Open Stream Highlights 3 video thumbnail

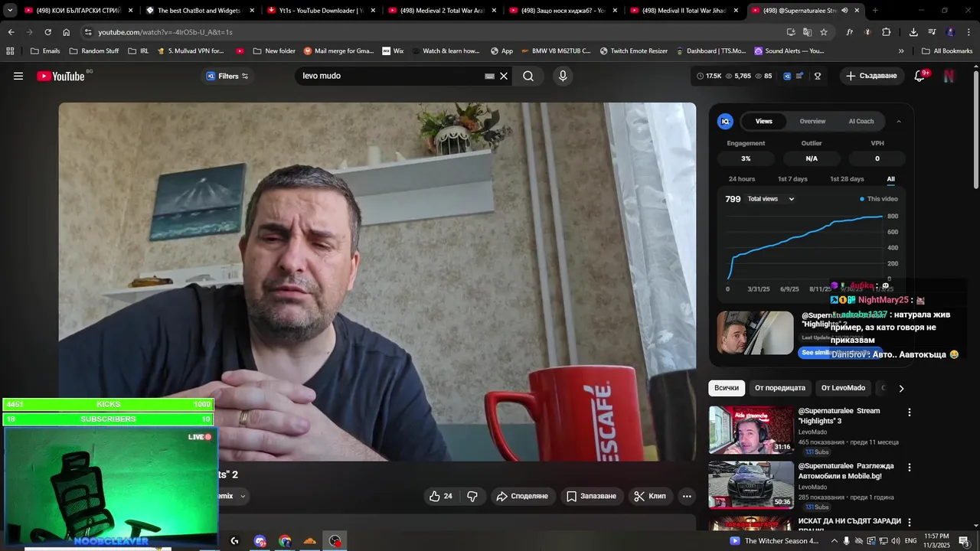751,430
